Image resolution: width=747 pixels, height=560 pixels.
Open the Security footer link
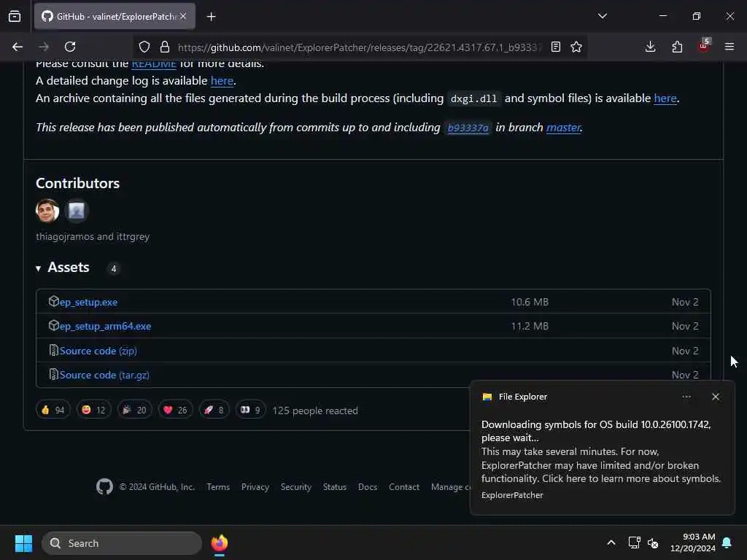click(296, 486)
